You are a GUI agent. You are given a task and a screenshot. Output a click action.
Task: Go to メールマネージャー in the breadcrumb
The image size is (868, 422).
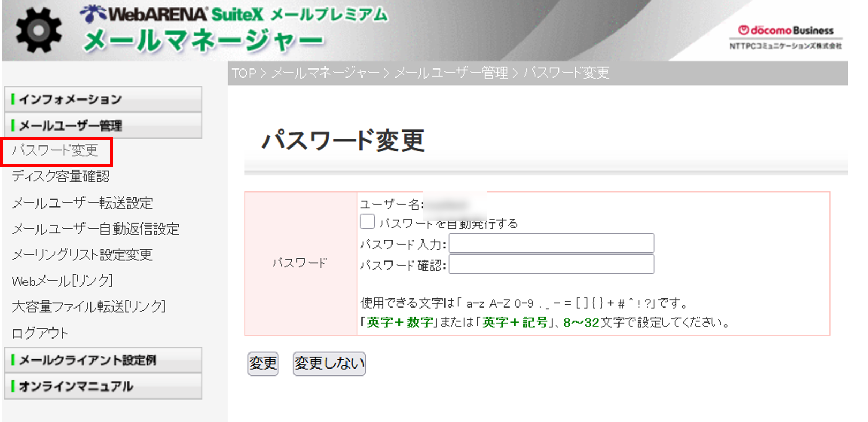click(326, 73)
